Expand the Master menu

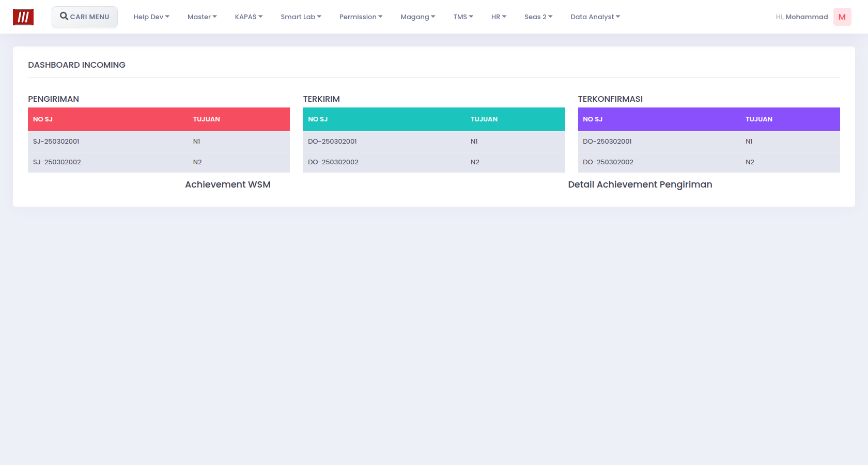click(202, 17)
